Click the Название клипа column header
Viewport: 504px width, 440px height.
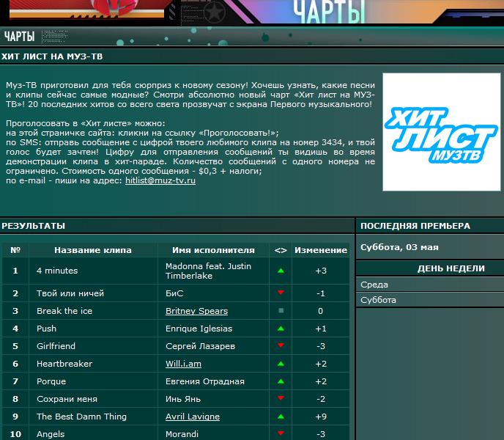[93, 250]
